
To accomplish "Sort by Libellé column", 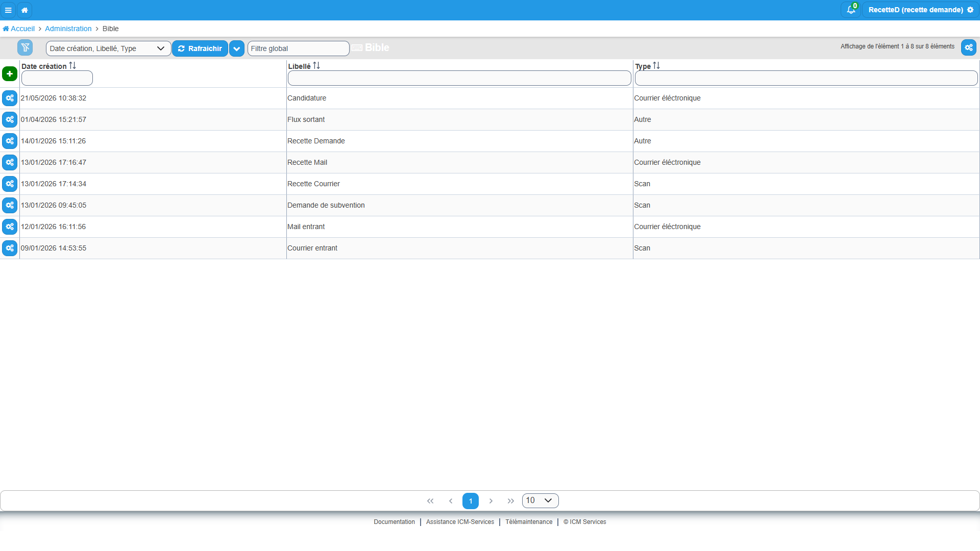I will click(316, 66).
